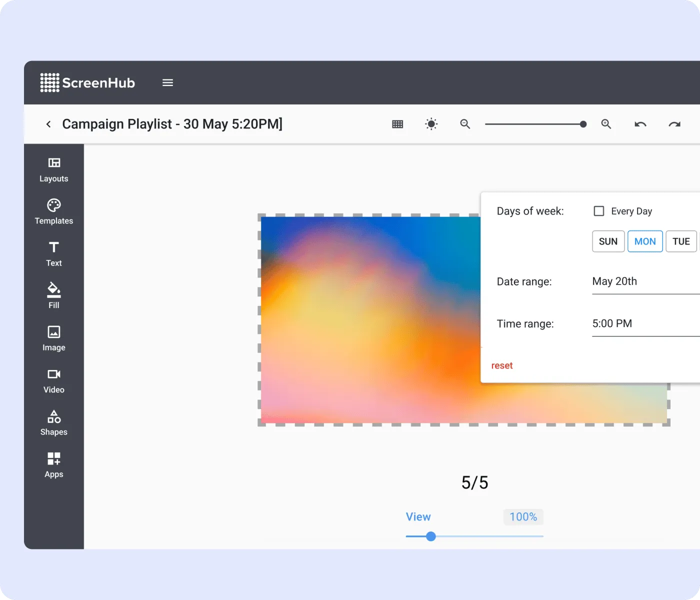Select the Text tool
This screenshot has height=600, width=700.
(x=54, y=254)
